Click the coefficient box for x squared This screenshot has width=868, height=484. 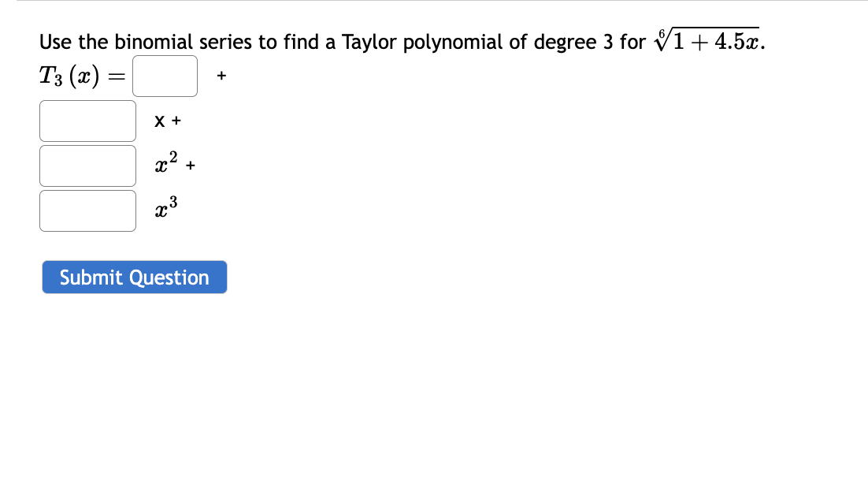[x=87, y=166]
